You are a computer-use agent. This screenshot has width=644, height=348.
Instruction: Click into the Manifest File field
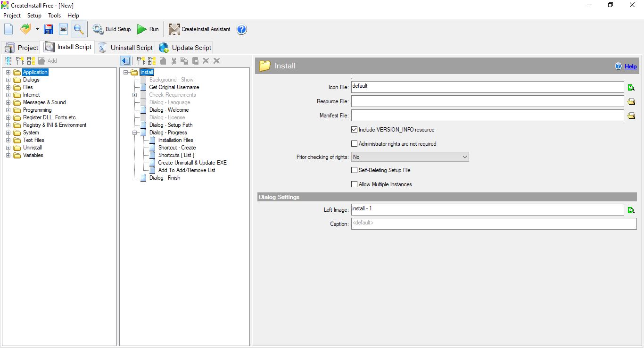tap(487, 116)
